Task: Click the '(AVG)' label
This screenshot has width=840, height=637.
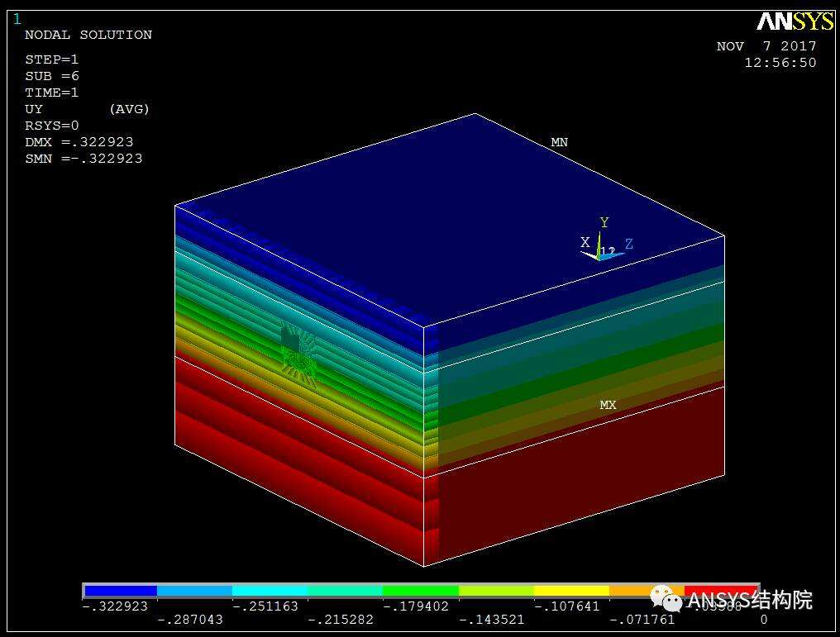Action: click(129, 109)
